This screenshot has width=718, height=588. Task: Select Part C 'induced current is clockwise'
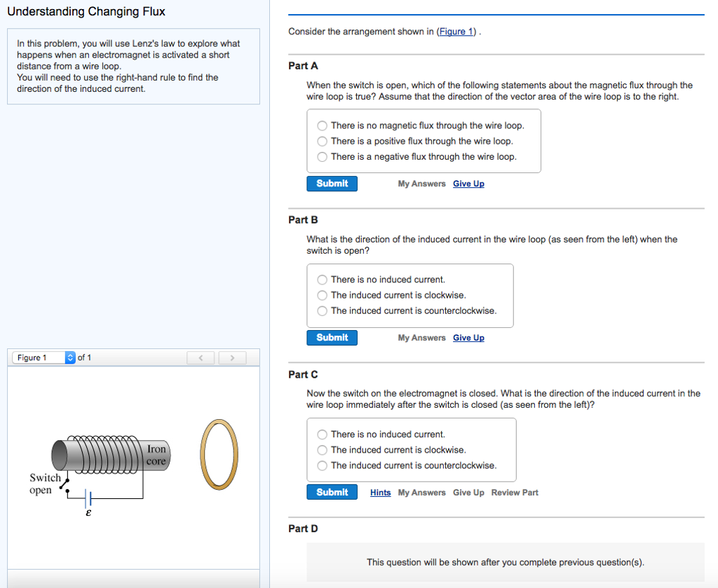(x=322, y=450)
